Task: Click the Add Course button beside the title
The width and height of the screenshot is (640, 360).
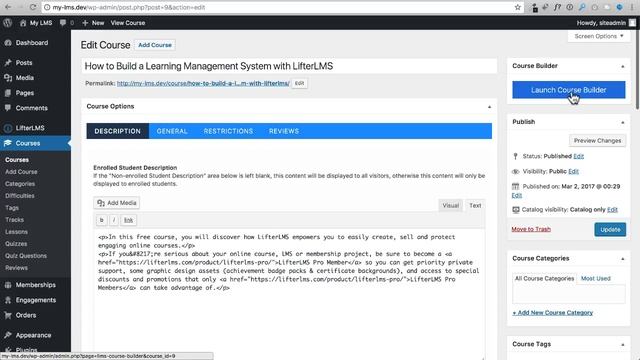Action: 155,45
